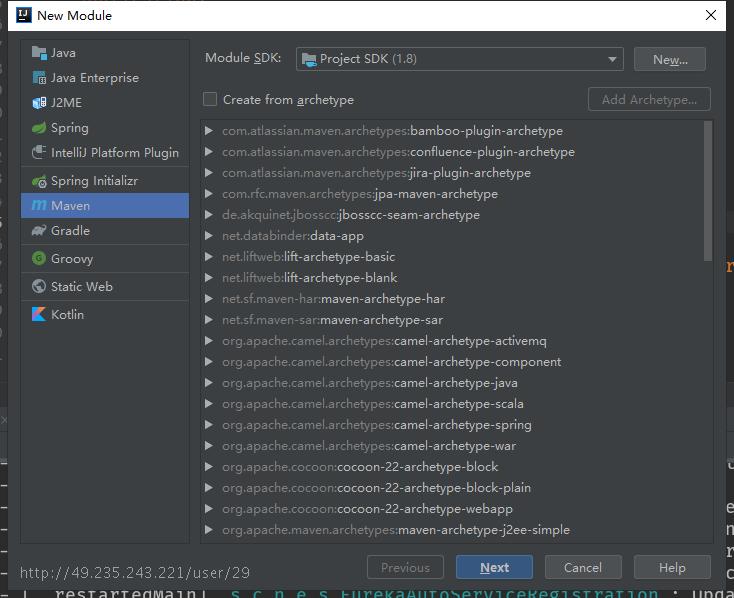Click the Spring leaf icon
Screen dimensions: 734x598
[39, 127]
